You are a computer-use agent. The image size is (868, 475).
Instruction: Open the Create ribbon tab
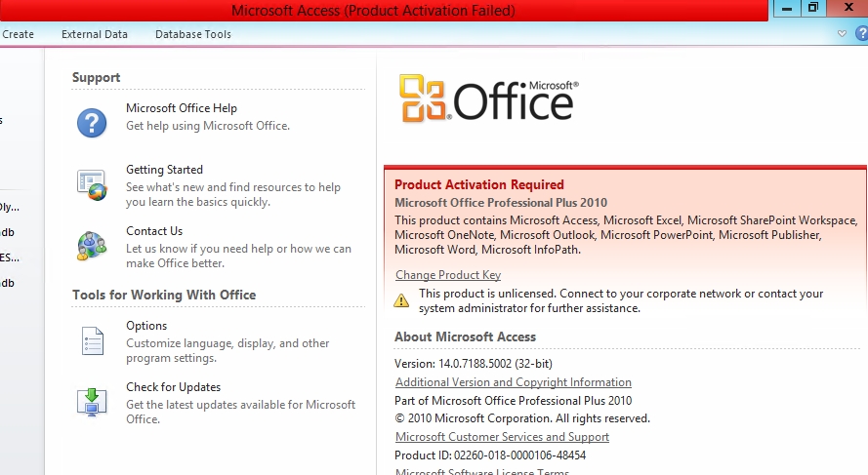pyautogui.click(x=18, y=34)
